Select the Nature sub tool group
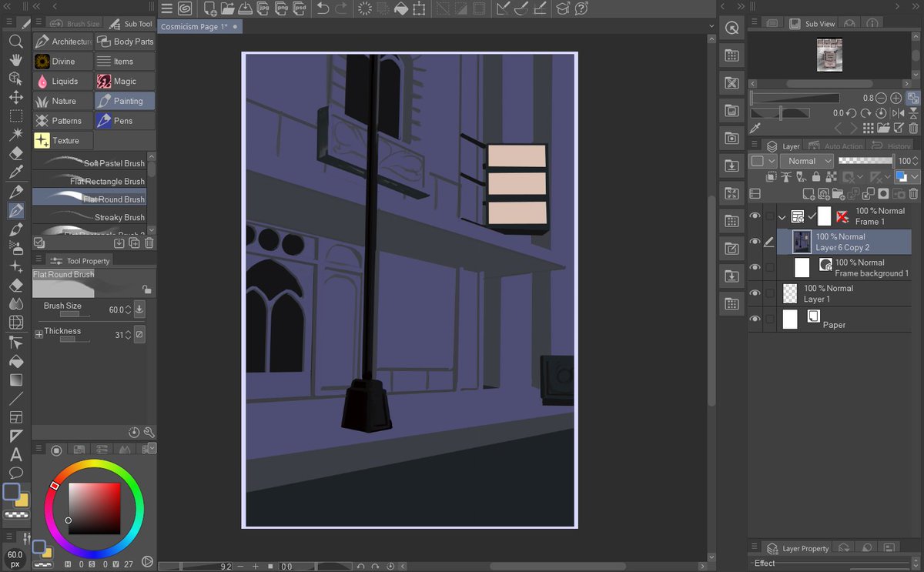 click(62, 101)
